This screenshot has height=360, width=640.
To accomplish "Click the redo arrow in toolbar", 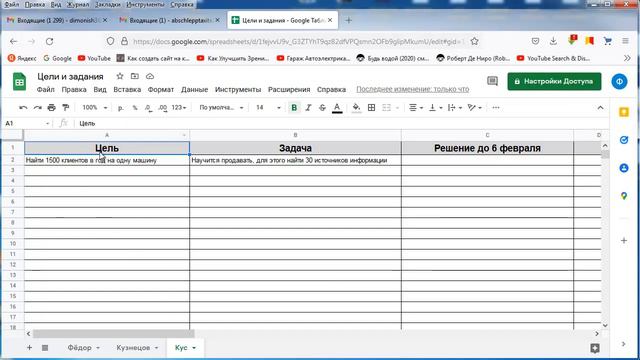I will pos(38,108).
